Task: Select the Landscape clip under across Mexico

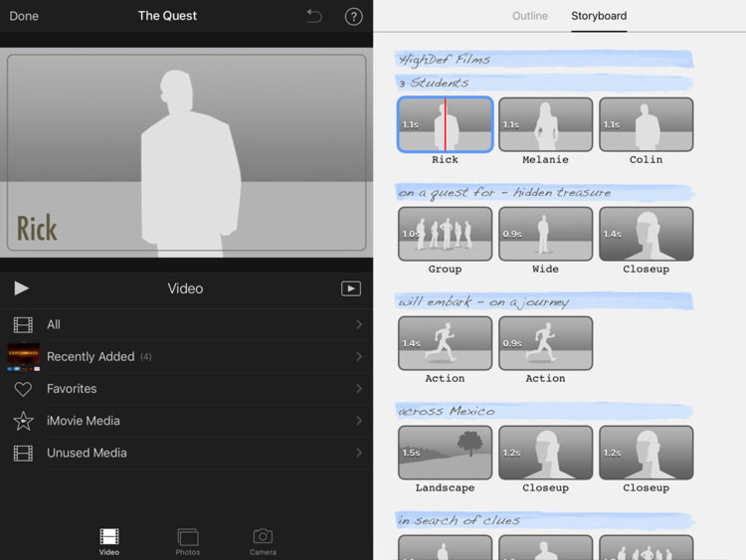Action: 445,453
